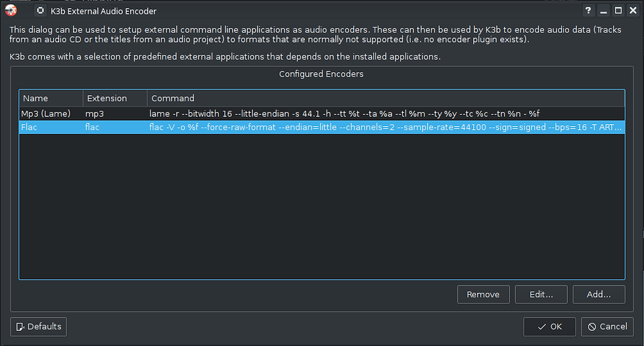Sort by Command column header

(386, 98)
